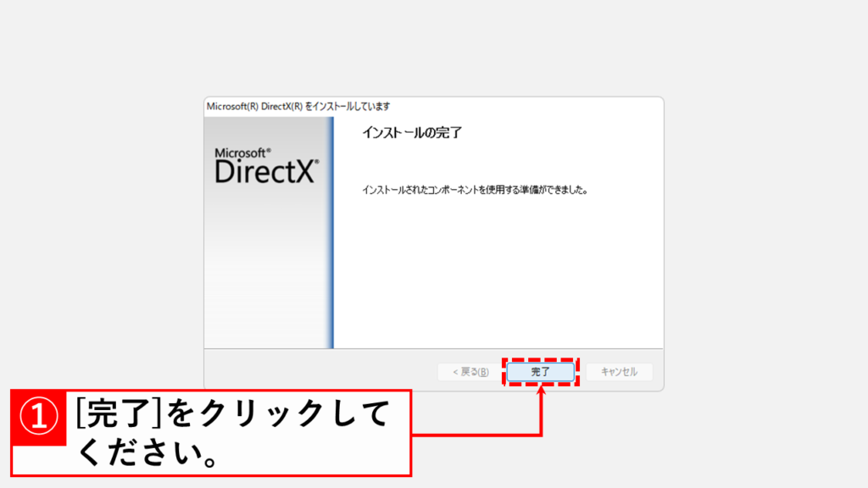
Task: Click the Microsoft DirectX logo
Action: tap(267, 165)
